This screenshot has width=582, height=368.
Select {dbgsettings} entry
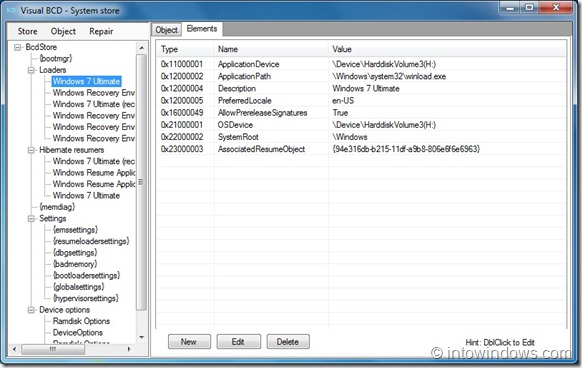(x=75, y=253)
